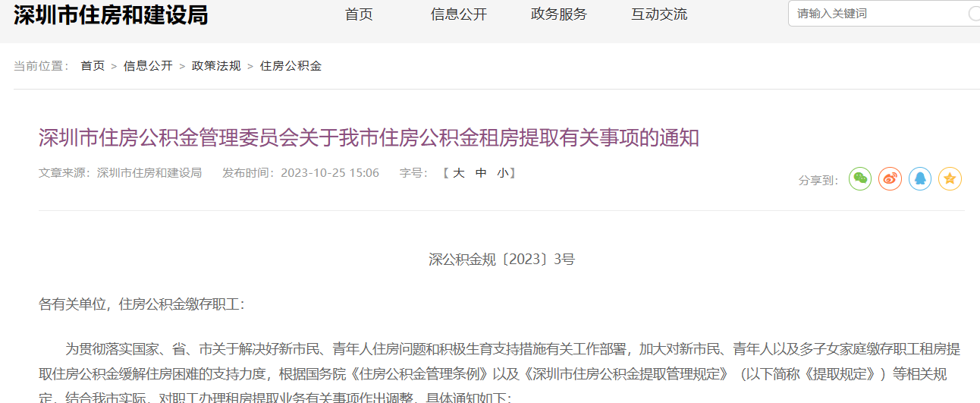Set font size to 小 (small)
This screenshot has height=403, width=980.
pos(503,173)
